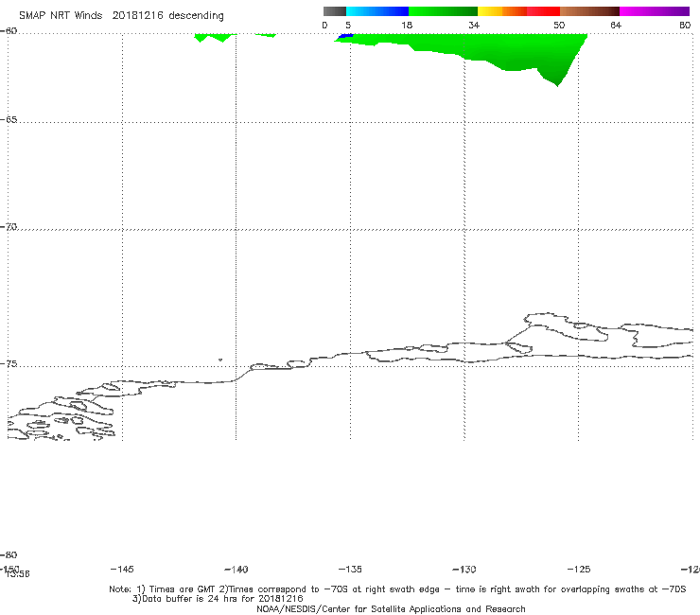
Task: Pick the brown segment of the color scale
Action: (x=589, y=11)
